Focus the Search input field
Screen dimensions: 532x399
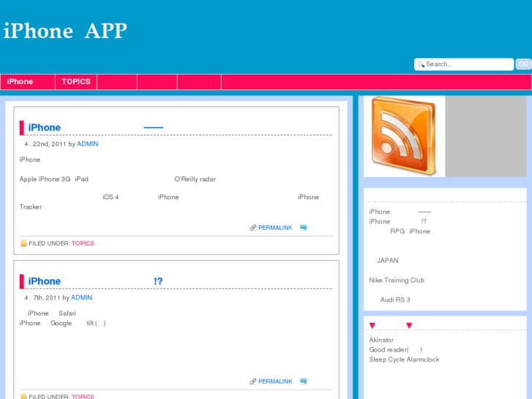(x=464, y=64)
